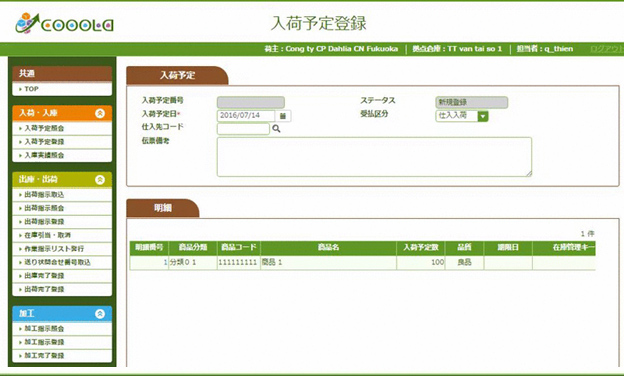This screenshot has width=624, height=376.
Task: Click the 商品コード column header
Action: tap(239, 247)
